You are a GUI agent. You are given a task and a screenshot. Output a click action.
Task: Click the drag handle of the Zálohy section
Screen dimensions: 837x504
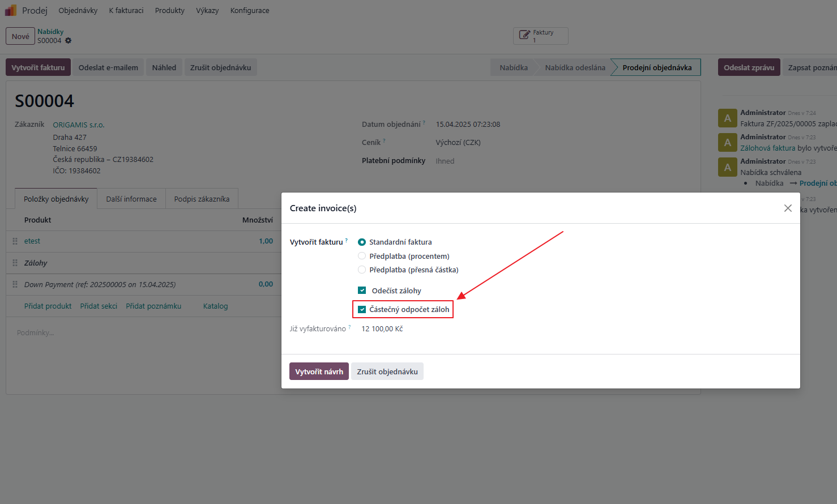coord(15,263)
